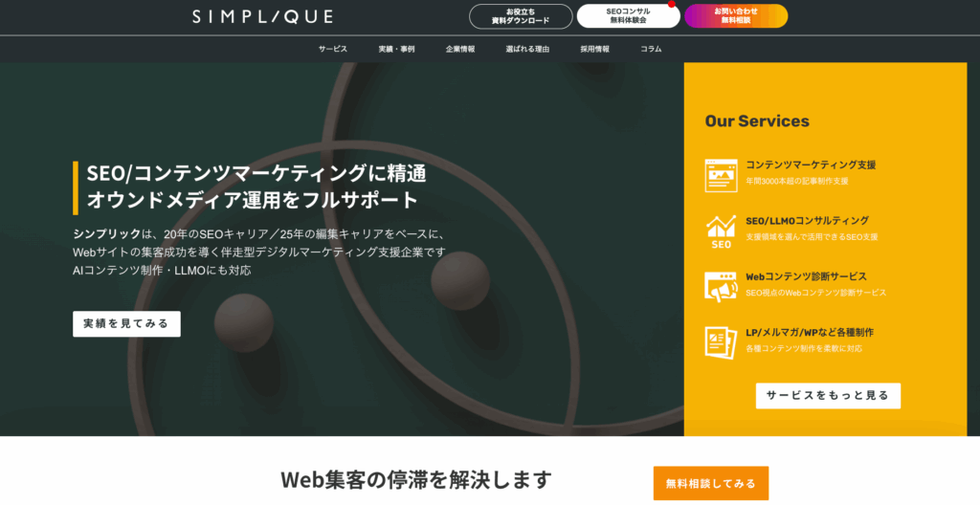Click the SIMPLIQUE logo
Screen dimensions: 980x505
pos(262,17)
